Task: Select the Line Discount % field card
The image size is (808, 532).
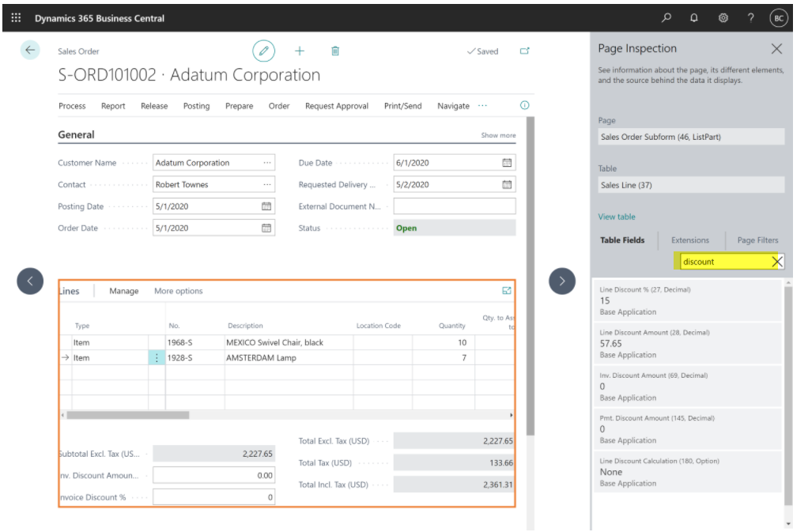Action: click(687, 300)
